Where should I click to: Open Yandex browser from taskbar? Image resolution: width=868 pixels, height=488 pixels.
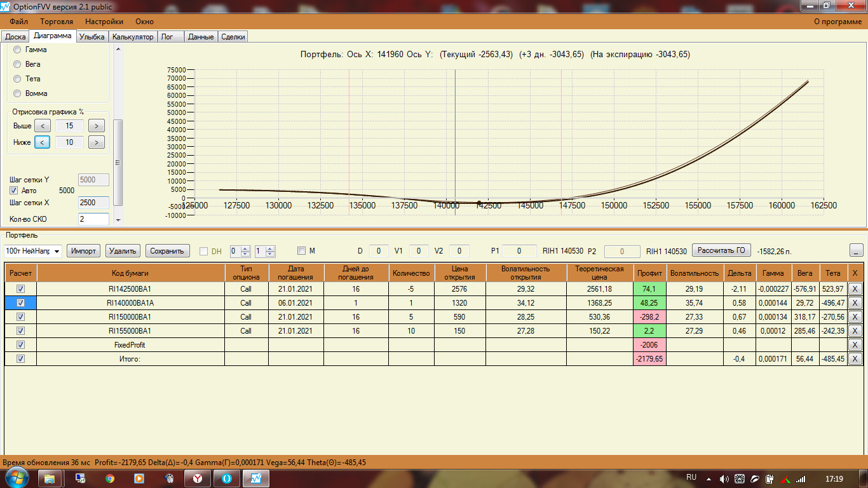[198, 478]
